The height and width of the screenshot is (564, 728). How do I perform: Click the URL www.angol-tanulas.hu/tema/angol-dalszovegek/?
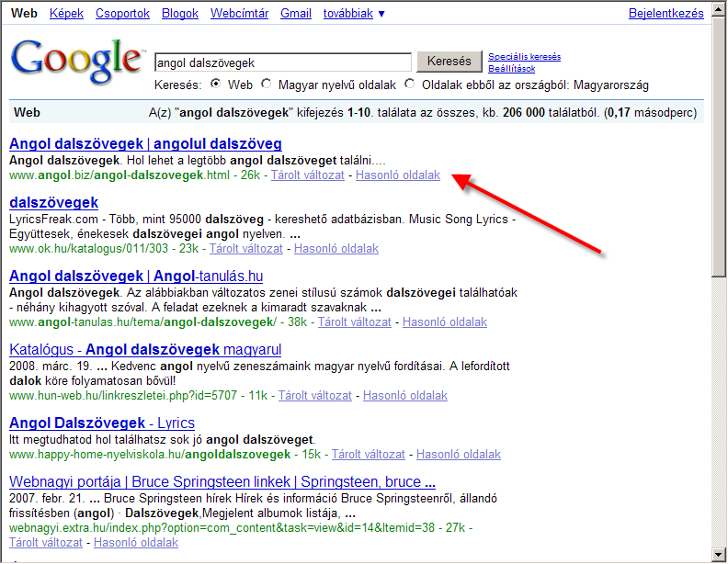[x=143, y=321]
